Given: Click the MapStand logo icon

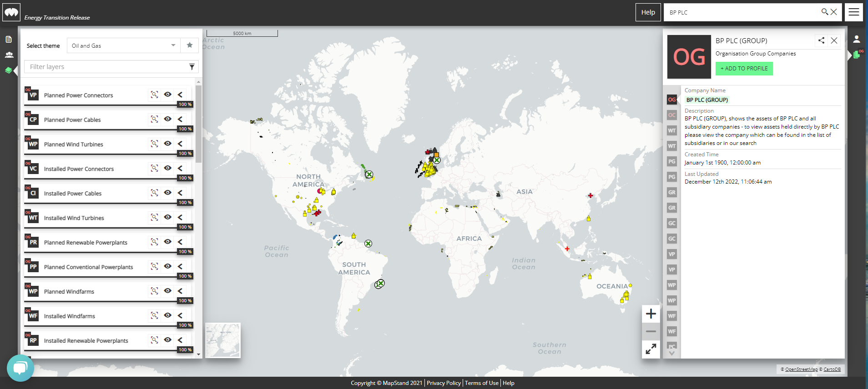Looking at the screenshot, I should [11, 12].
